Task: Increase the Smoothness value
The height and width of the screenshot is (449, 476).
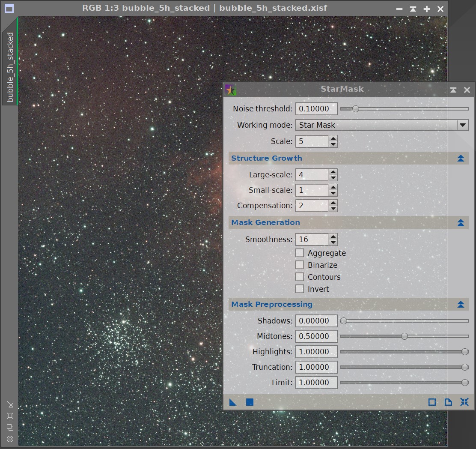Action: [x=333, y=236]
